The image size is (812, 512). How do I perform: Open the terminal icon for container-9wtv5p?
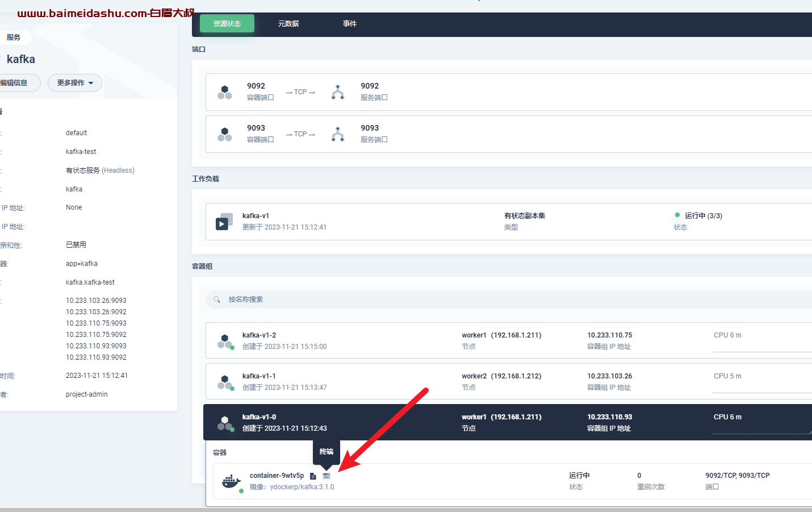(327, 476)
